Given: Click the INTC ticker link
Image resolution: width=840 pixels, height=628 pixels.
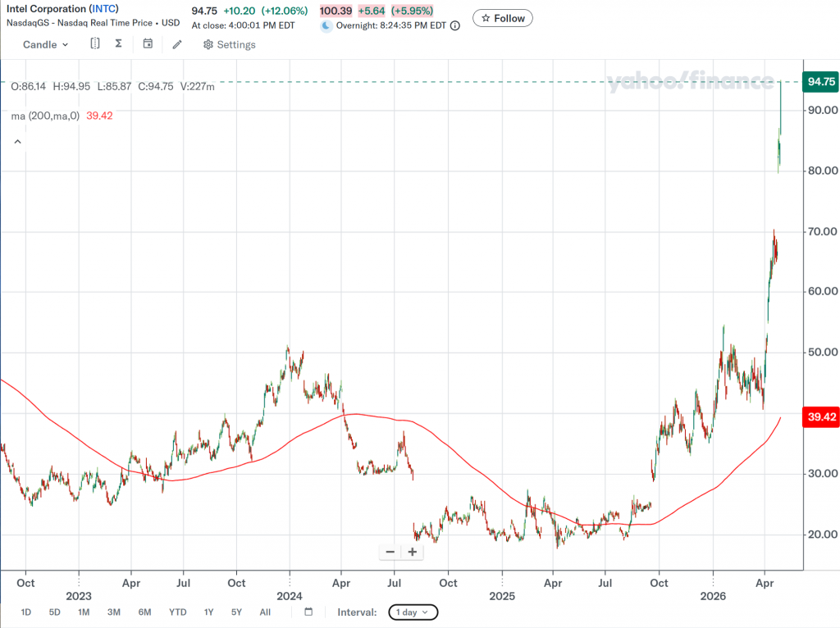Looking at the screenshot, I should click(103, 10).
